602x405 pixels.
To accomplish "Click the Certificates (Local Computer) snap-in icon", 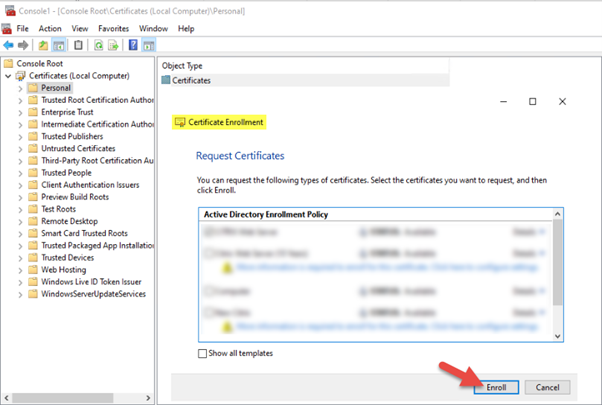I will pyautogui.click(x=20, y=76).
